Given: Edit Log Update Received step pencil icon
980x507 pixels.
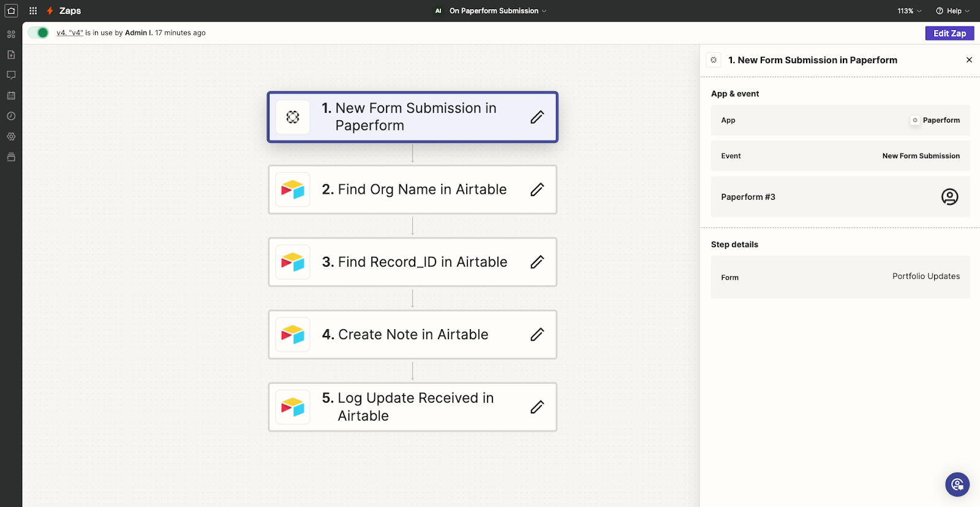Looking at the screenshot, I should [537, 407].
